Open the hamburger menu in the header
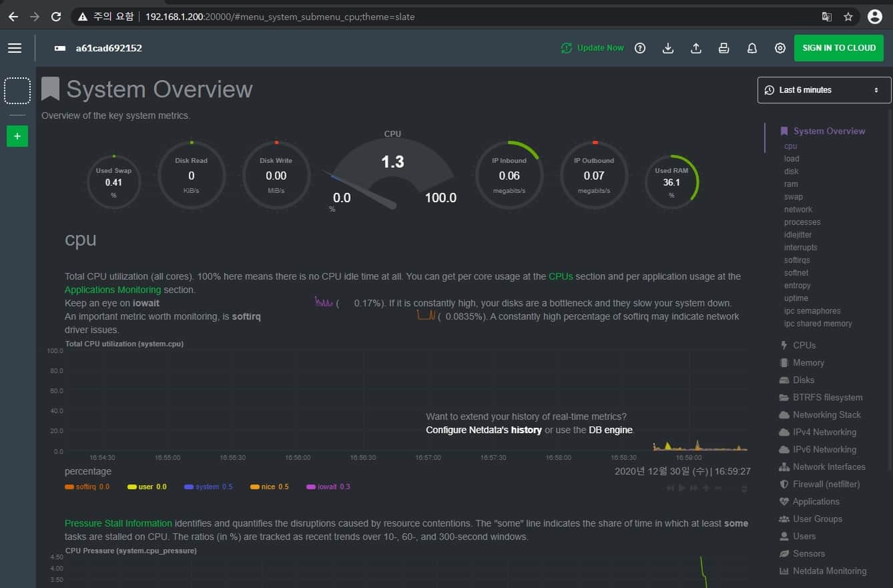 (15, 48)
